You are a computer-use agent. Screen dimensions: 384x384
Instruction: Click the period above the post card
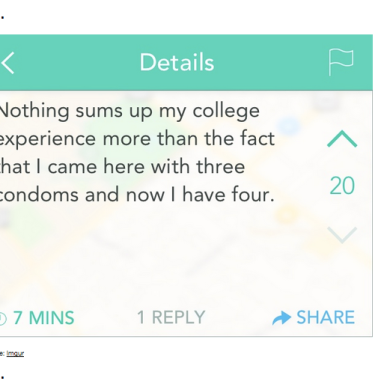click(2, 17)
